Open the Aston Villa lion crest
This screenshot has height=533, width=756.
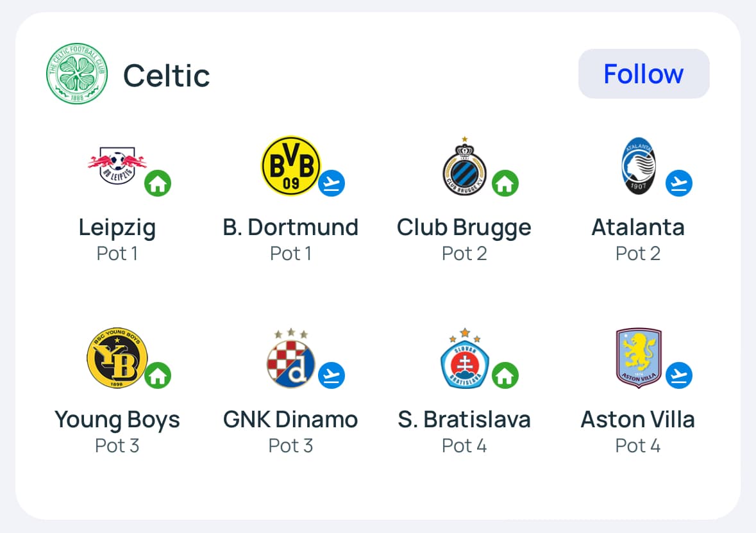point(638,358)
